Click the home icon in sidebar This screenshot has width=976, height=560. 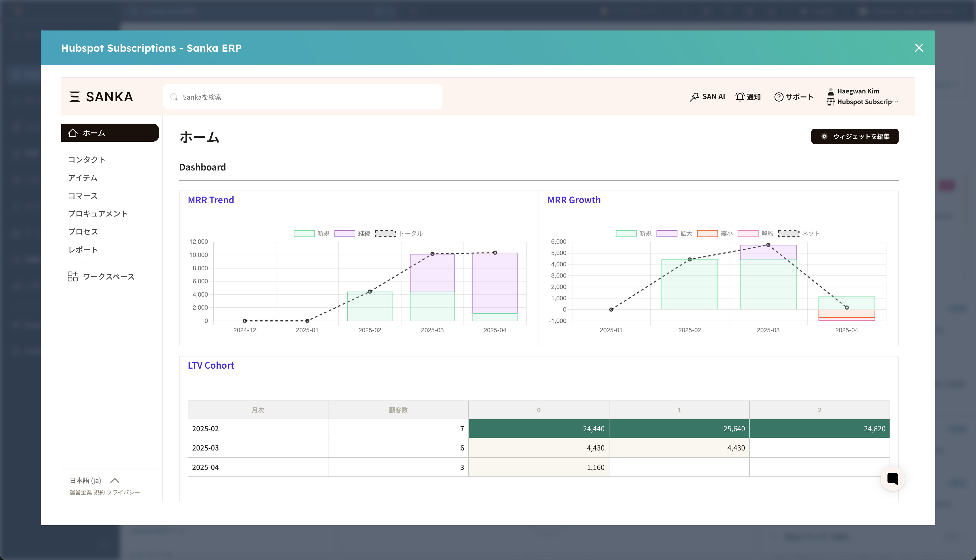click(x=73, y=133)
